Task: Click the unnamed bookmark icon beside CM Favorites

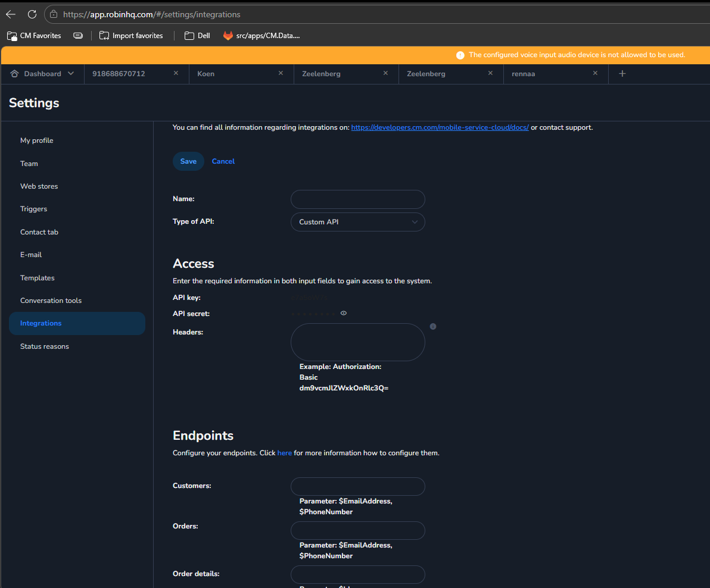Action: [x=78, y=36]
